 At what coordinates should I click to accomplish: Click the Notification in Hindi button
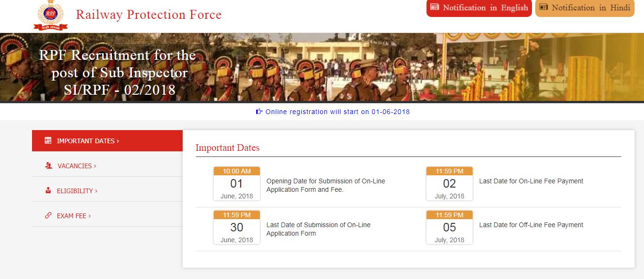point(585,8)
